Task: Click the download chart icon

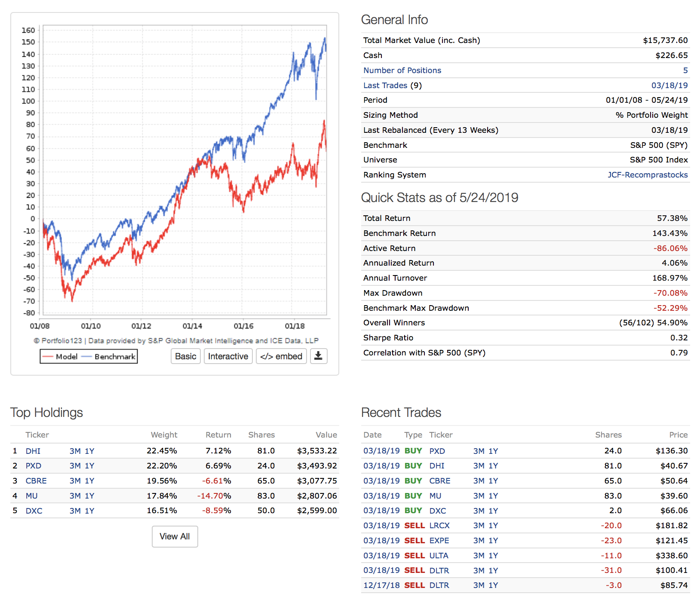Action: point(319,356)
